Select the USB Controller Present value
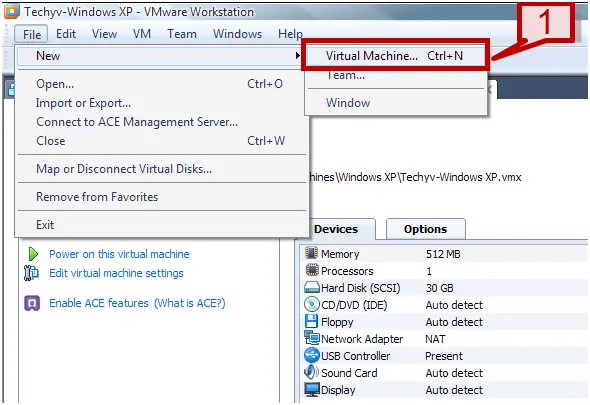590x405 pixels. pyautogui.click(x=444, y=356)
